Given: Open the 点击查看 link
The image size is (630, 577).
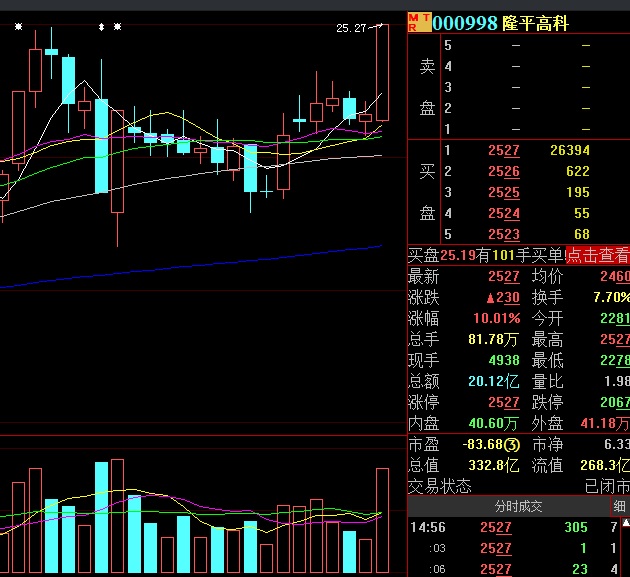Looking at the screenshot, I should [598, 256].
